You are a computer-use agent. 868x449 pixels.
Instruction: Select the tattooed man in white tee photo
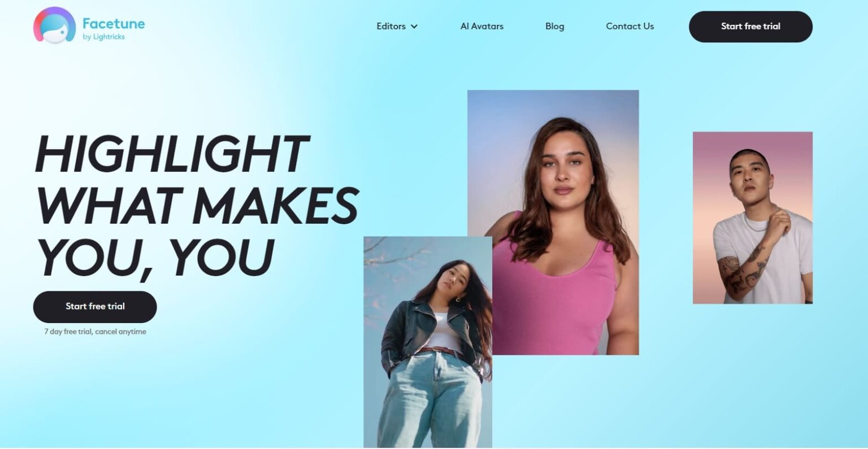point(753,218)
